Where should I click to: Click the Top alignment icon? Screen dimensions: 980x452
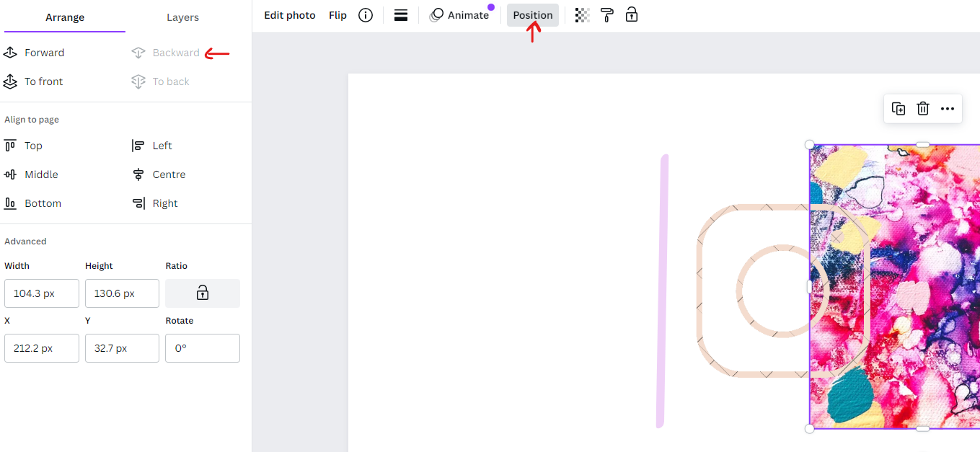click(10, 146)
